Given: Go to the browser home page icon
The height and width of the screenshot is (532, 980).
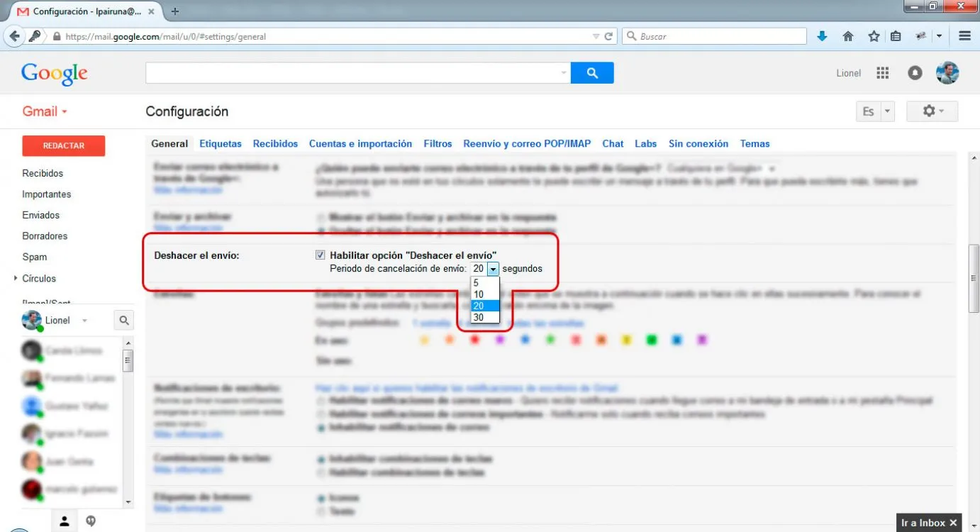Looking at the screenshot, I should (x=847, y=36).
